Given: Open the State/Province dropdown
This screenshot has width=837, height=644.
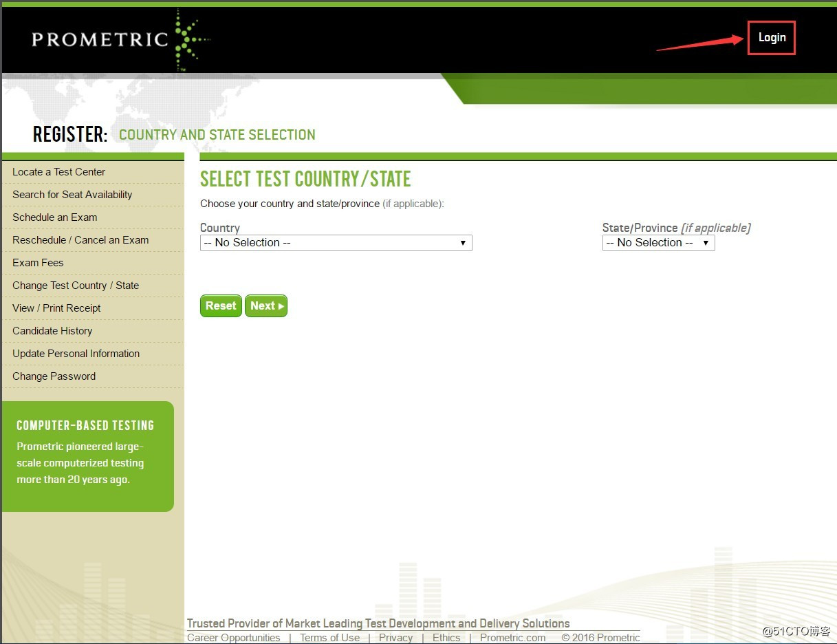Looking at the screenshot, I should tap(658, 243).
